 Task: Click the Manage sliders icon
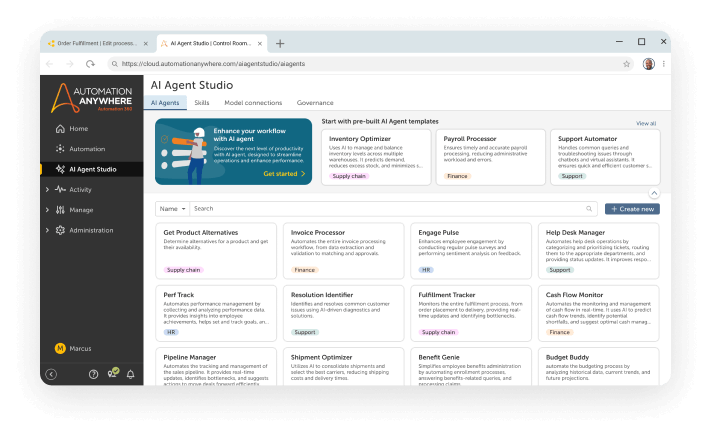tap(60, 210)
